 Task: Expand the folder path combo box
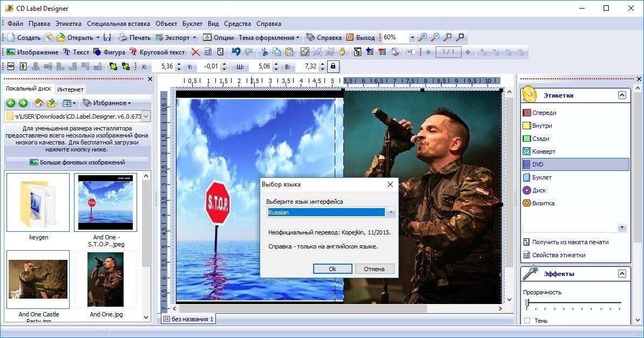[146, 116]
